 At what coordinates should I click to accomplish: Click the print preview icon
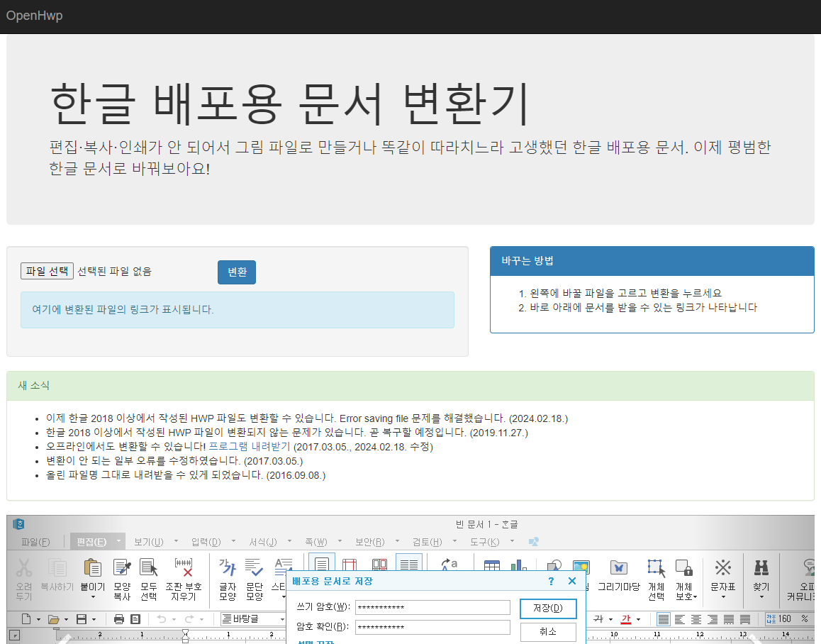135,619
